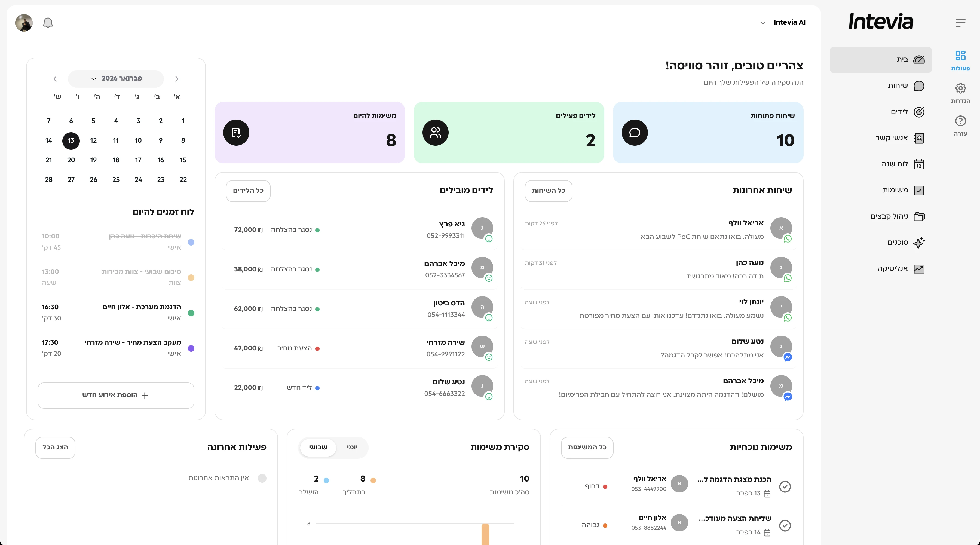The width and height of the screenshot is (980, 545).
Task: Click add new event button (הוספת אירוע חדש)
Action: pos(116,395)
